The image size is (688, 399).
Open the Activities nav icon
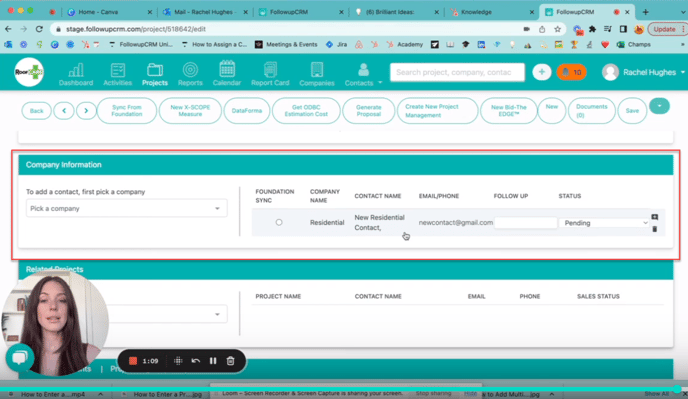click(117, 74)
